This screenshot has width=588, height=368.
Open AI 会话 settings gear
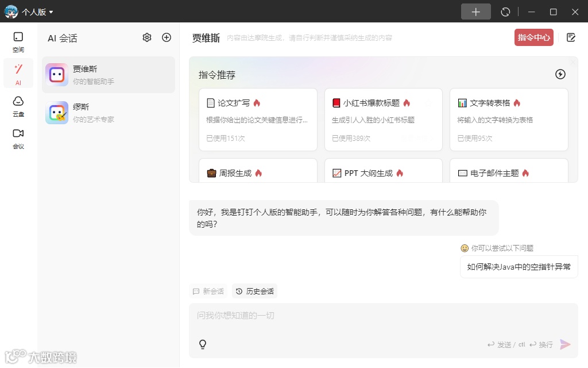pos(146,37)
